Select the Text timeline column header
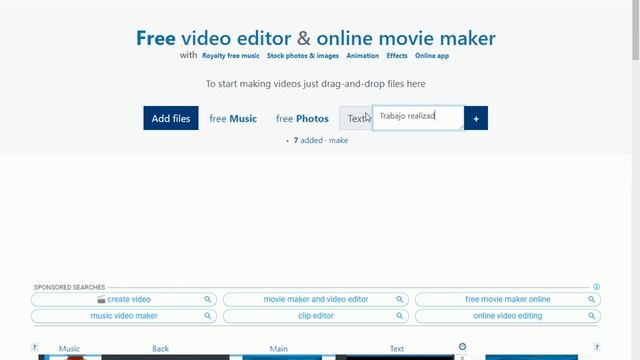 (397, 349)
